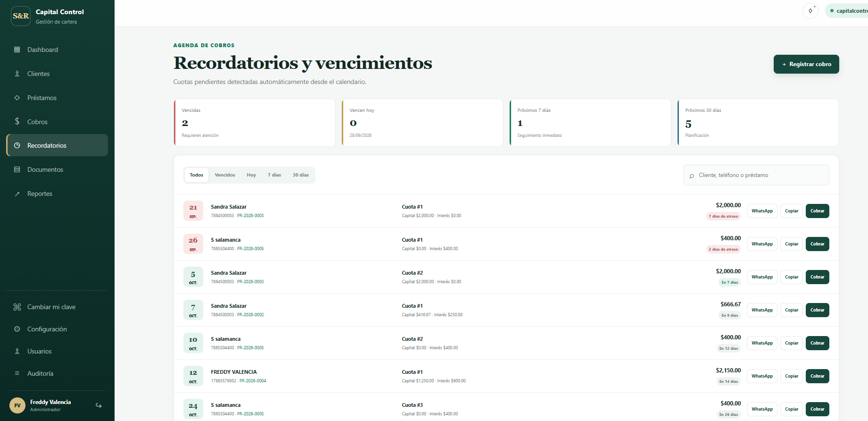Click the Vencen hoy summary card
Screen dimensions: 868x421
click(422, 123)
